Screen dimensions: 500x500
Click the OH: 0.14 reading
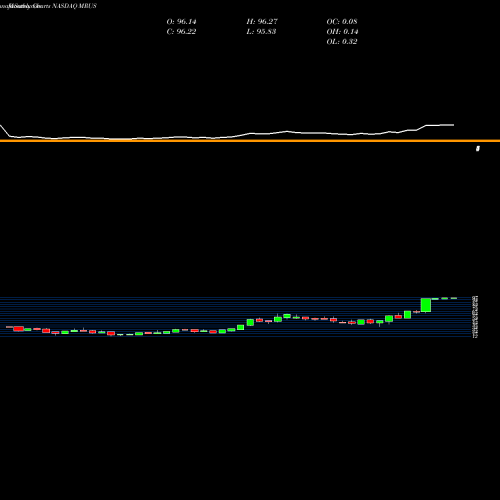(342, 32)
